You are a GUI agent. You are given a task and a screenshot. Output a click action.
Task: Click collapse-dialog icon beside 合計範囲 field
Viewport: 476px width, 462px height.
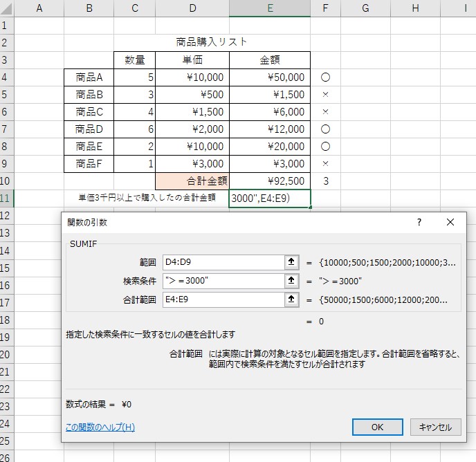coord(291,299)
